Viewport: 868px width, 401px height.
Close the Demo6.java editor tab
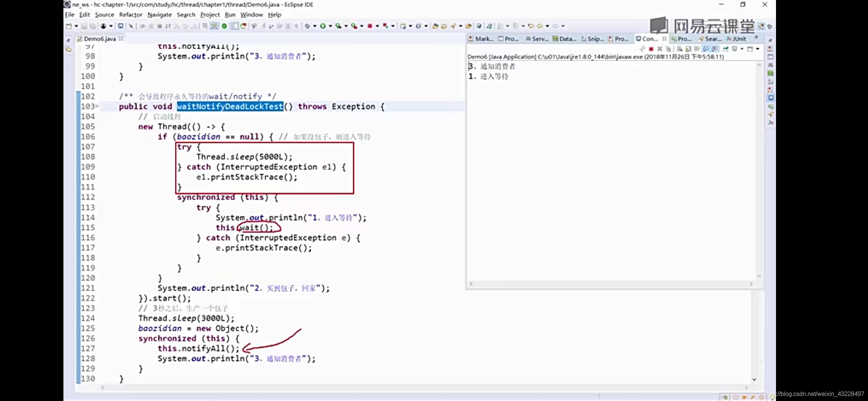(x=121, y=39)
